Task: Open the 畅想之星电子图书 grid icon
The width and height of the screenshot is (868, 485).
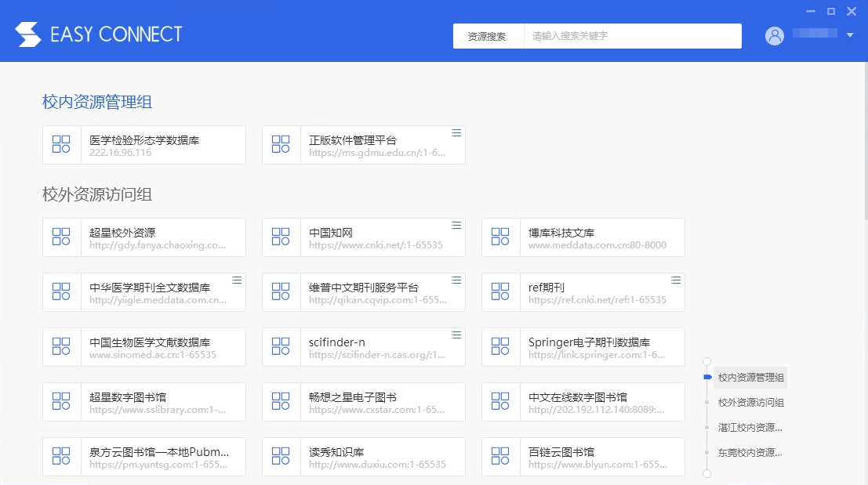Action: (281, 401)
